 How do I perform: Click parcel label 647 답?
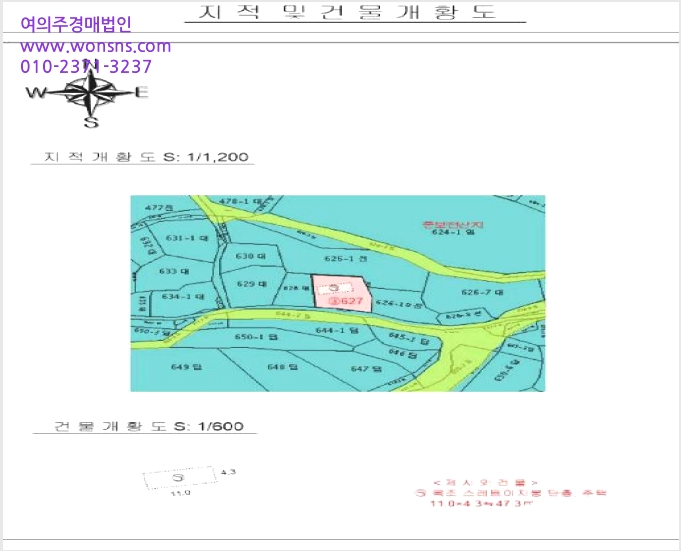click(366, 369)
